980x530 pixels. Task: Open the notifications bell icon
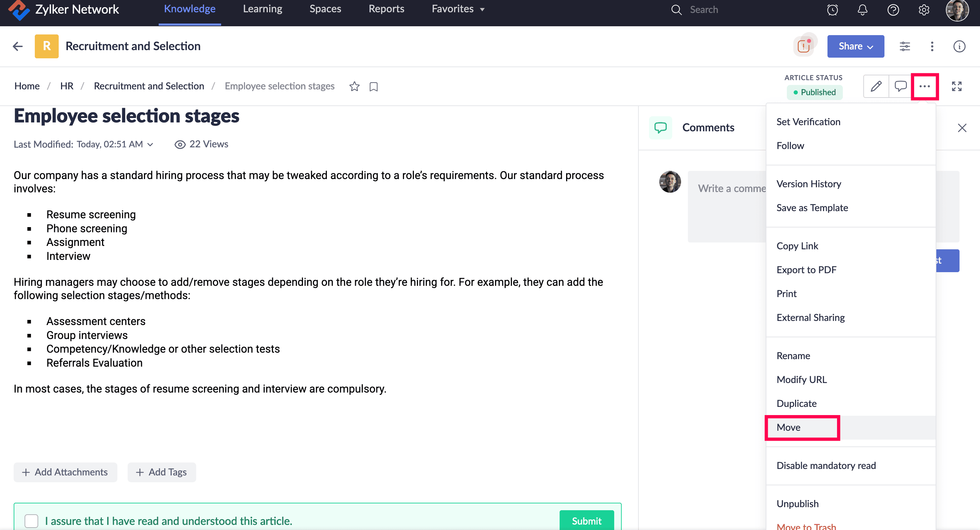862,10
